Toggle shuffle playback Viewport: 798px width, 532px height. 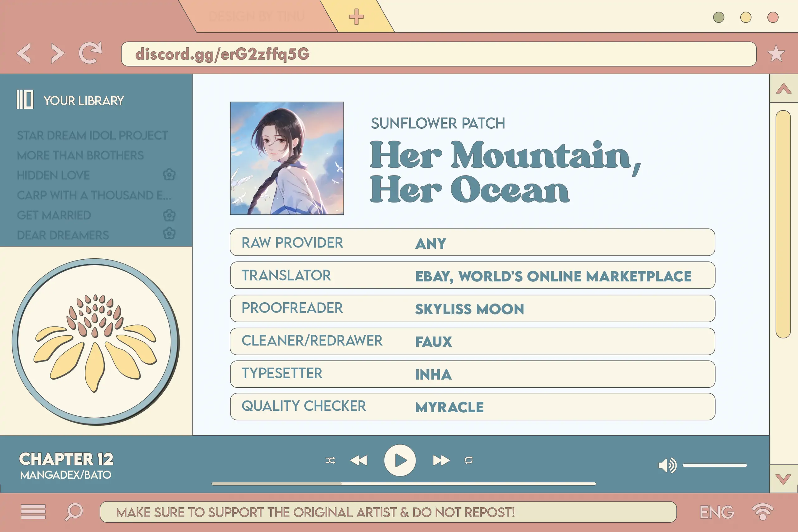[330, 460]
